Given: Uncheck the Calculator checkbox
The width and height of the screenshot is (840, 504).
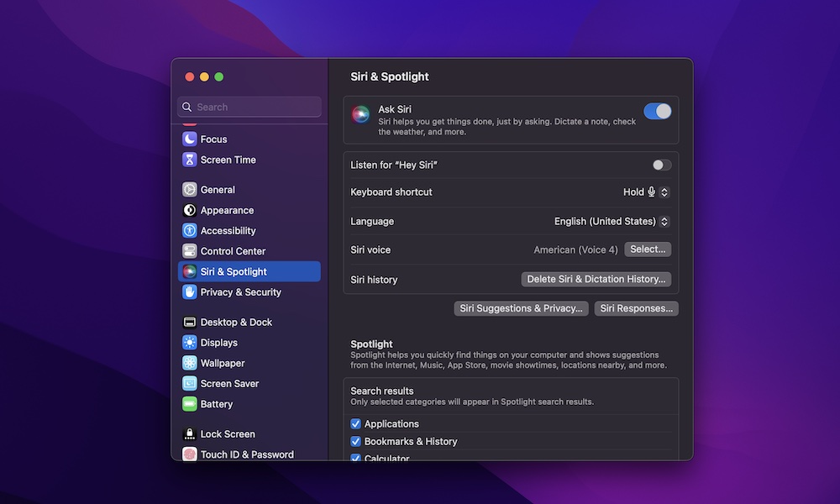Looking at the screenshot, I should tap(355, 458).
